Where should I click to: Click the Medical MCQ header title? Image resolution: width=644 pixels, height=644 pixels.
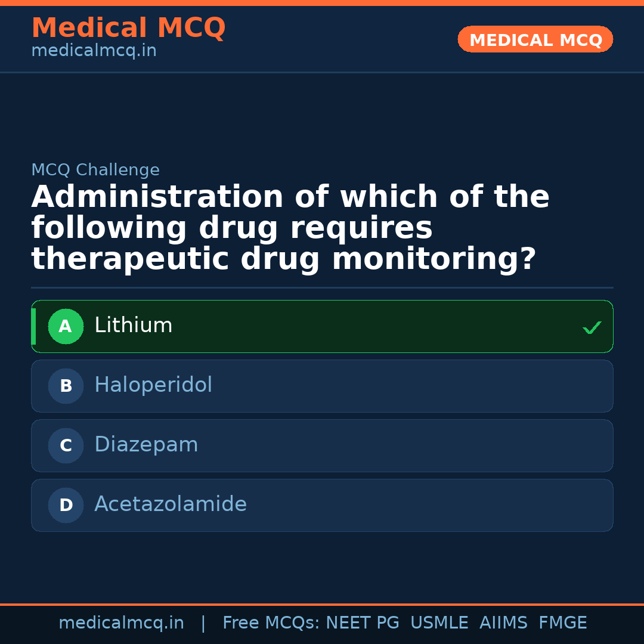pyautogui.click(x=128, y=28)
